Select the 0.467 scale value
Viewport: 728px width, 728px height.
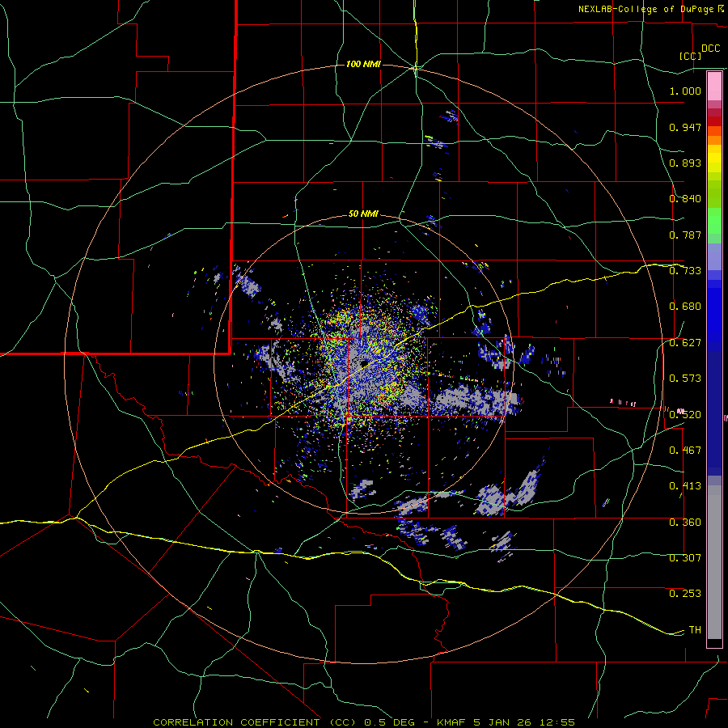pyautogui.click(x=685, y=451)
